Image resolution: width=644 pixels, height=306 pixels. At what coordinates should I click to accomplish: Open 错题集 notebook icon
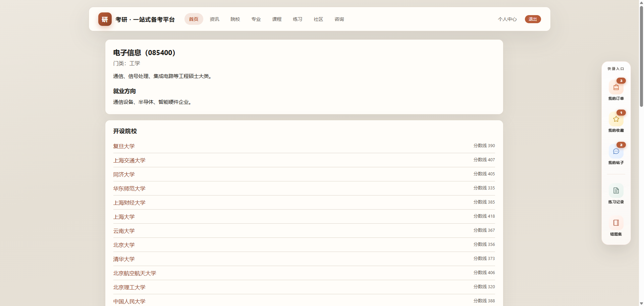pos(616,223)
